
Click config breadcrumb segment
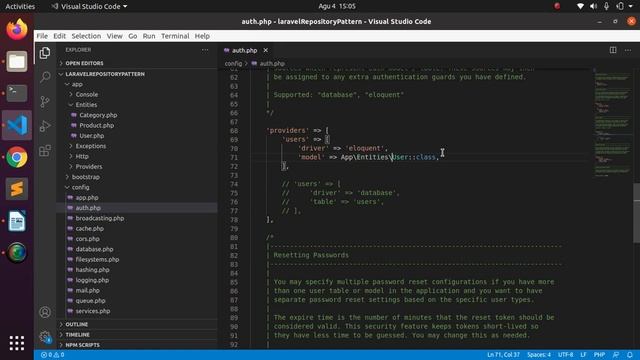(233, 64)
